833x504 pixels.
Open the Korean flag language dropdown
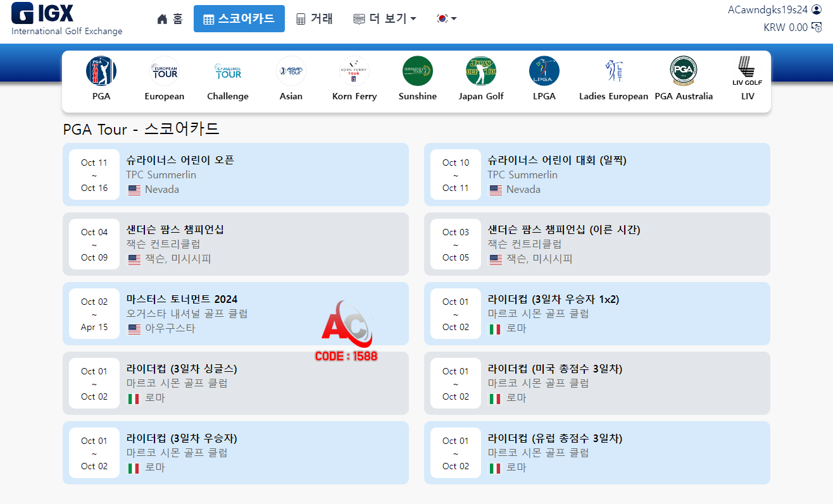click(447, 19)
